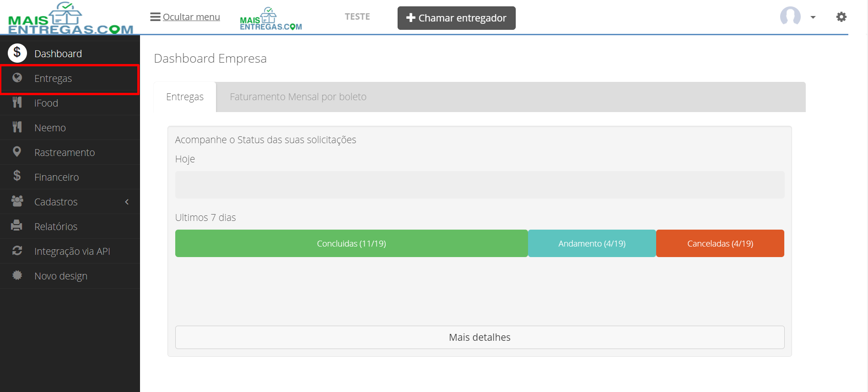Switch to the Entregas tab

[185, 97]
